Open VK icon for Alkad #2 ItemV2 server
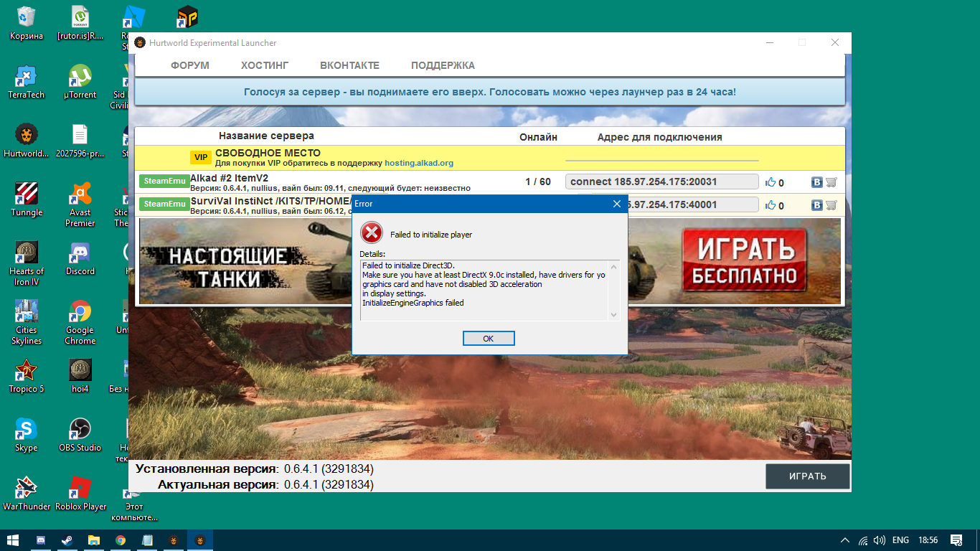This screenshot has height=551, width=980. click(816, 182)
